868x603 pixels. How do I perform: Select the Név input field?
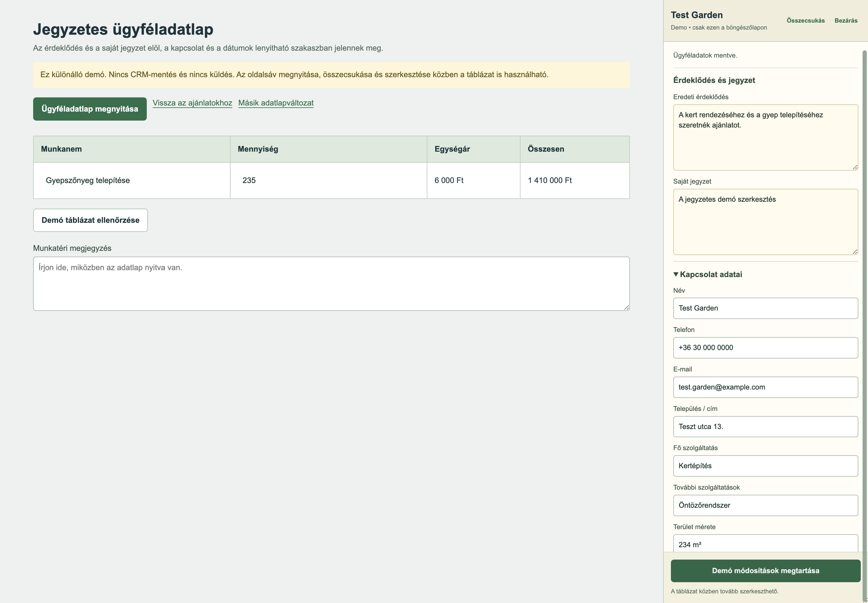pos(765,308)
